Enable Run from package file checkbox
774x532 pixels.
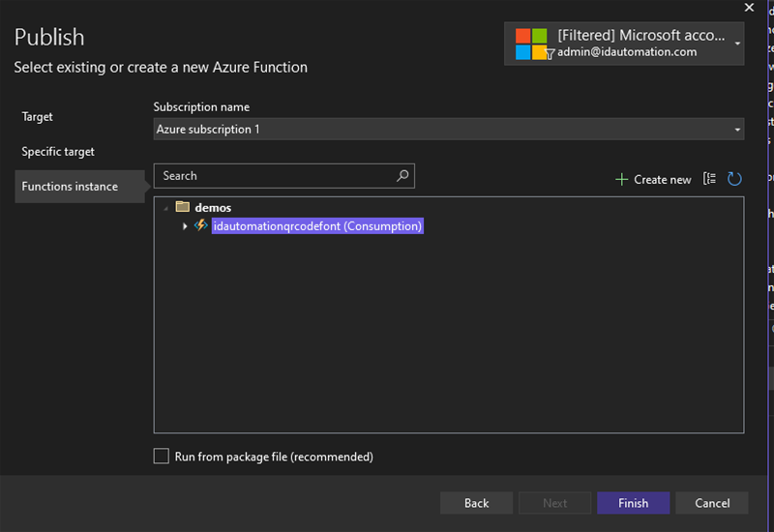point(161,456)
